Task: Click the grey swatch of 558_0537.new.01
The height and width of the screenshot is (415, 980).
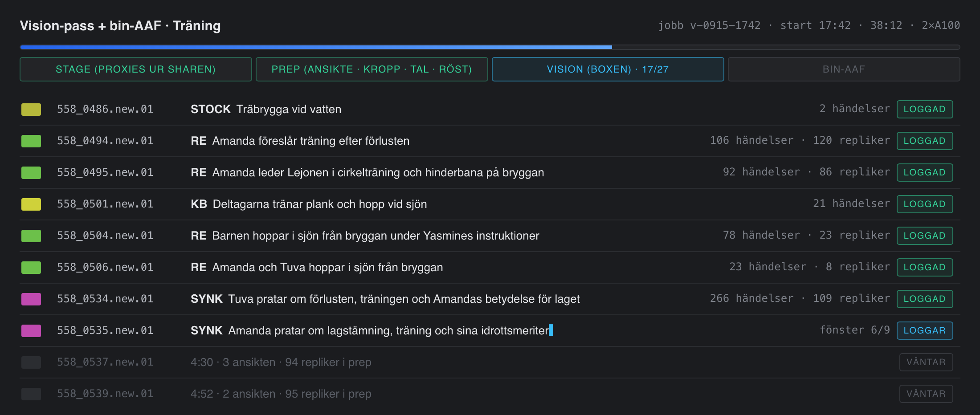Action: tap(31, 362)
